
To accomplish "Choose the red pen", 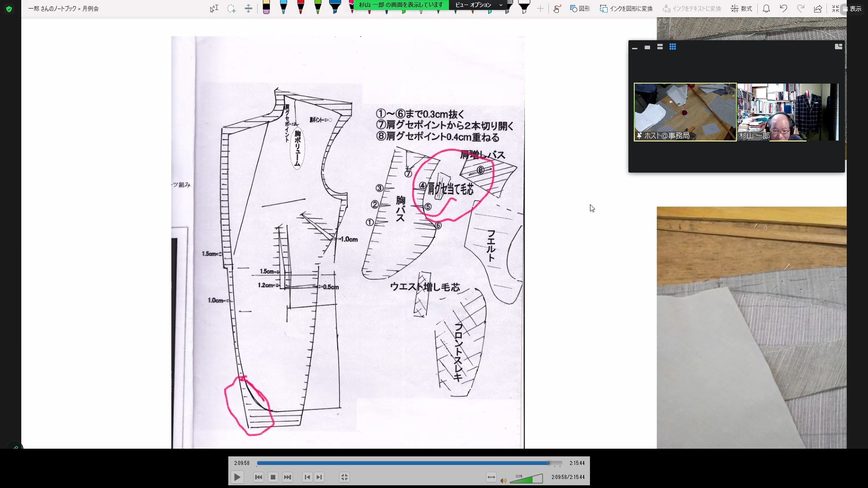I will (x=301, y=6).
